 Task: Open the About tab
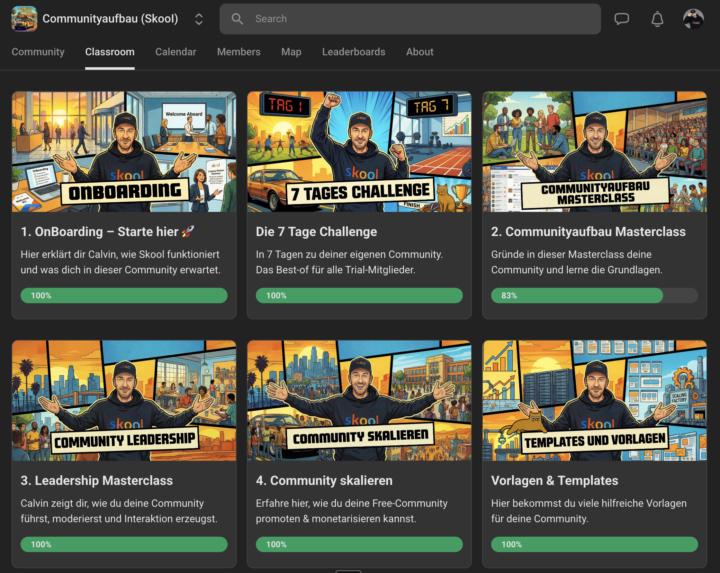point(420,52)
